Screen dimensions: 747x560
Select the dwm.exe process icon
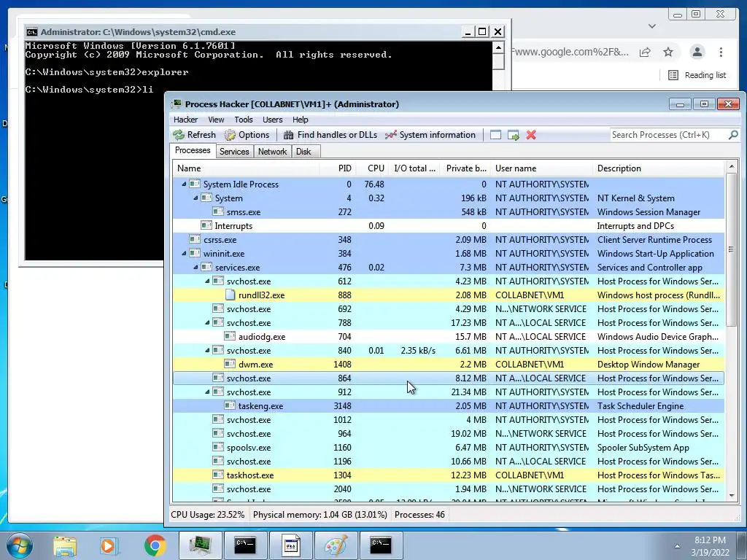(230, 364)
